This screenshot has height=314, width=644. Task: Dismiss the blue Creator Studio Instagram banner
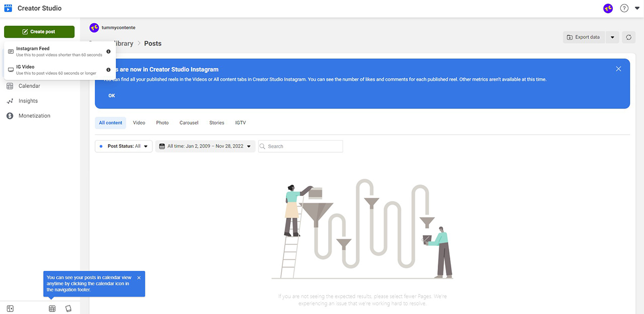(x=618, y=69)
